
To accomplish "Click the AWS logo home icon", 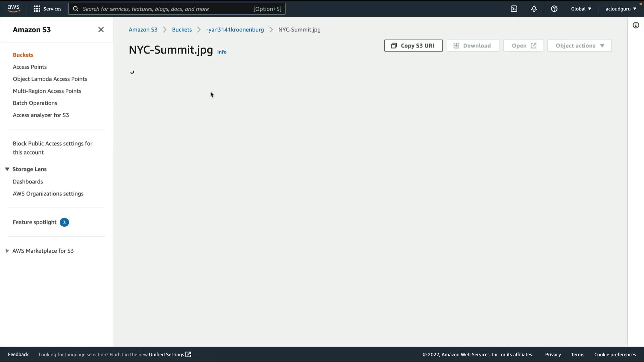I will pyautogui.click(x=13, y=8).
